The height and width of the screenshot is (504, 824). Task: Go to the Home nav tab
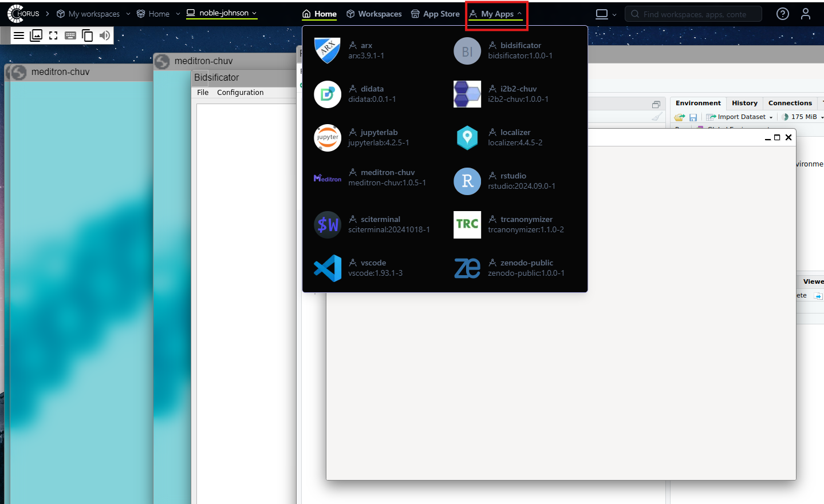tap(320, 14)
